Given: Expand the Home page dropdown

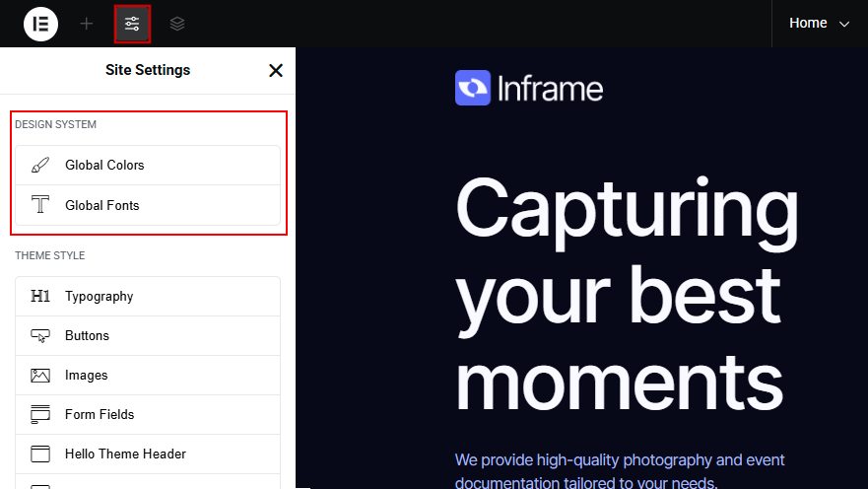Looking at the screenshot, I should pos(819,24).
